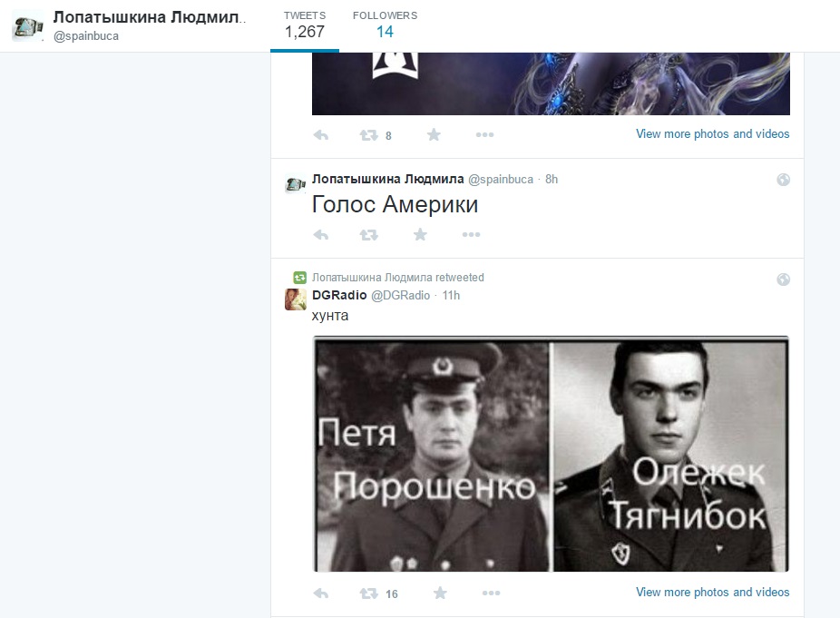Open the Followers 14 tab
The width and height of the screenshot is (840, 618).
point(385,25)
